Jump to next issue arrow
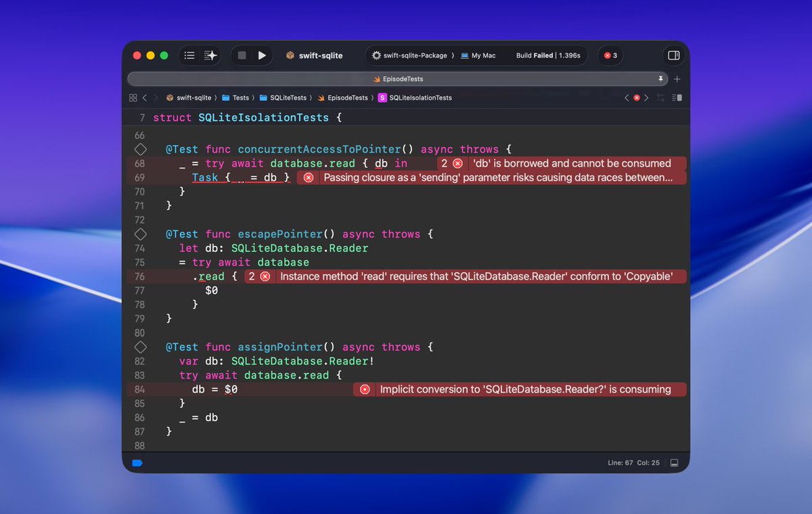This screenshot has height=514, width=812. click(646, 98)
